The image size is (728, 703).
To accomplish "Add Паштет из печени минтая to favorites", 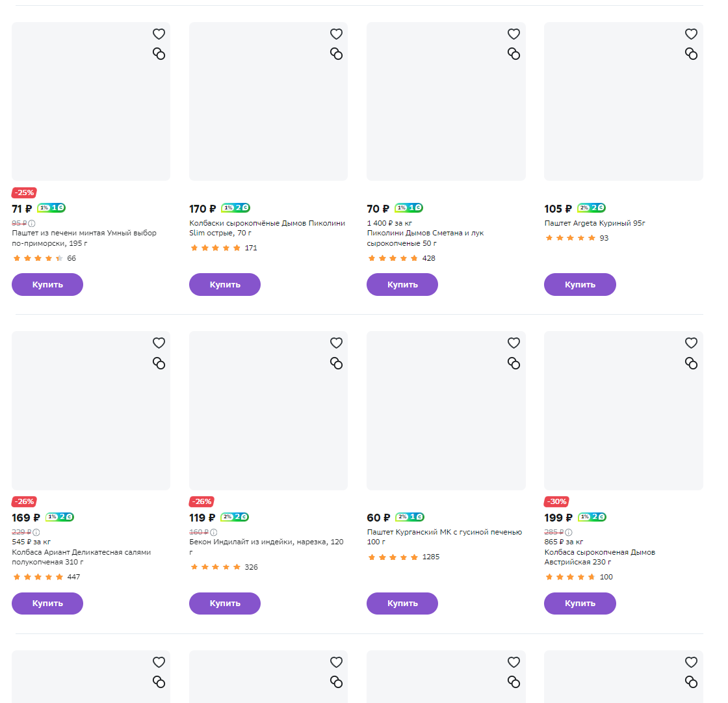I will tap(159, 34).
